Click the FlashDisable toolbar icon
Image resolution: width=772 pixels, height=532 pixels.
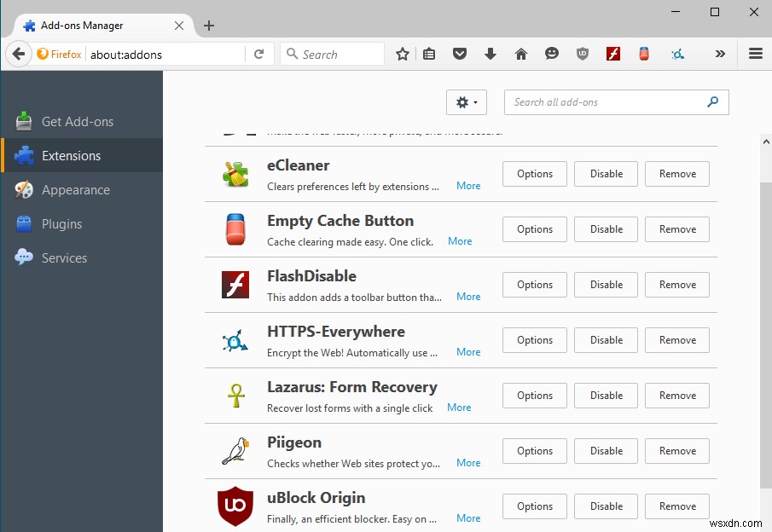pyautogui.click(x=613, y=53)
